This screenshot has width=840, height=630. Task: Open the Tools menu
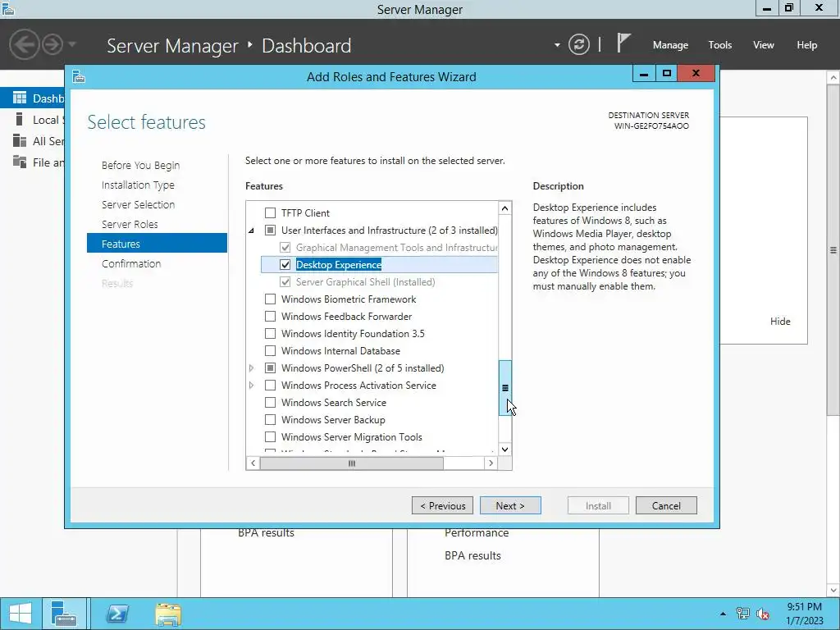[x=720, y=45]
